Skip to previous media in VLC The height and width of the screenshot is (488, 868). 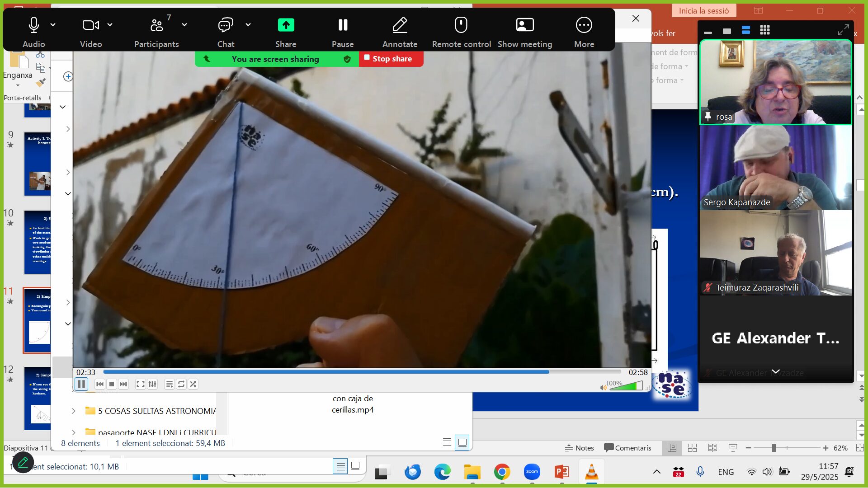(100, 384)
